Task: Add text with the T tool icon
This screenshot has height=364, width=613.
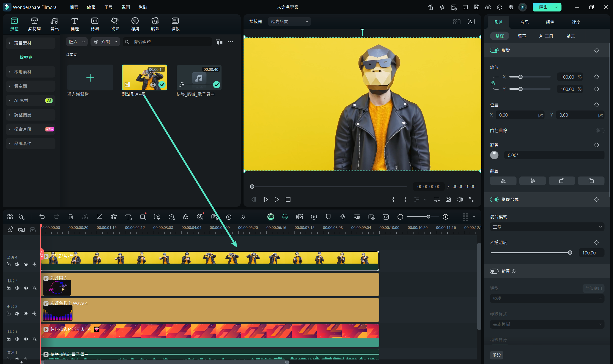Action: [128, 217]
